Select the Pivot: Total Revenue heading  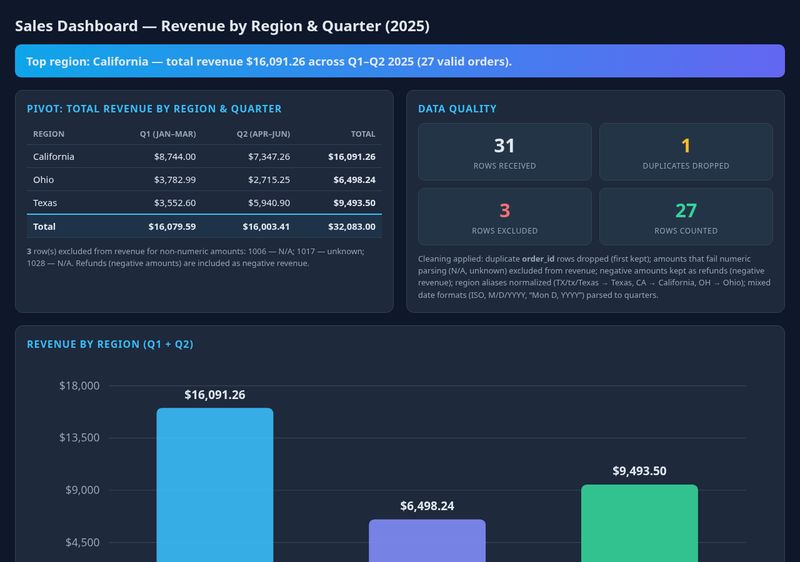[x=154, y=109]
